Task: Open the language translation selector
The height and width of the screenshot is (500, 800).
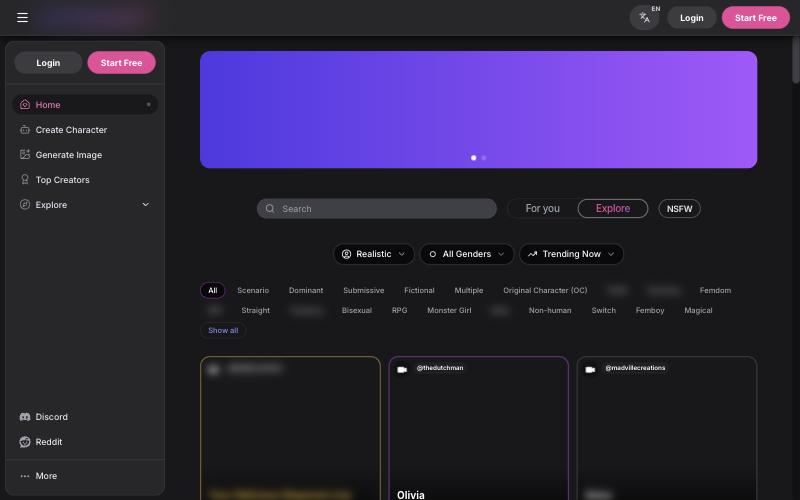Action: (x=645, y=18)
